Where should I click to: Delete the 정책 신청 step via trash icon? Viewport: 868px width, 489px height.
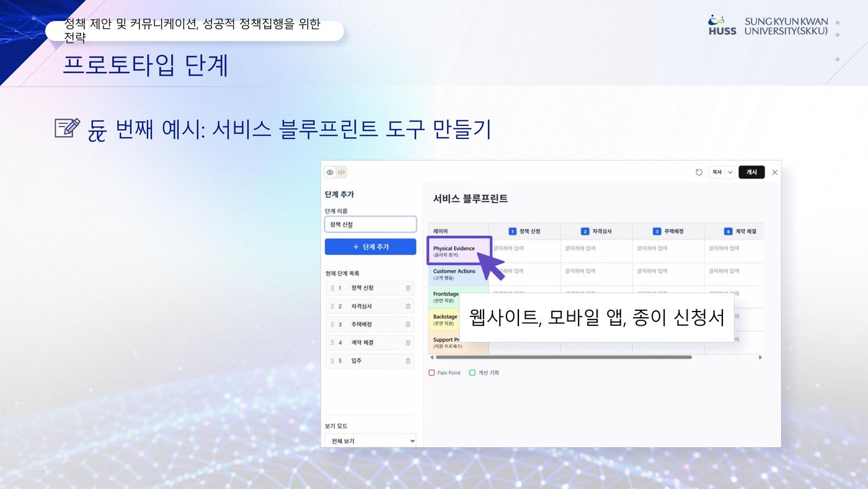point(408,288)
